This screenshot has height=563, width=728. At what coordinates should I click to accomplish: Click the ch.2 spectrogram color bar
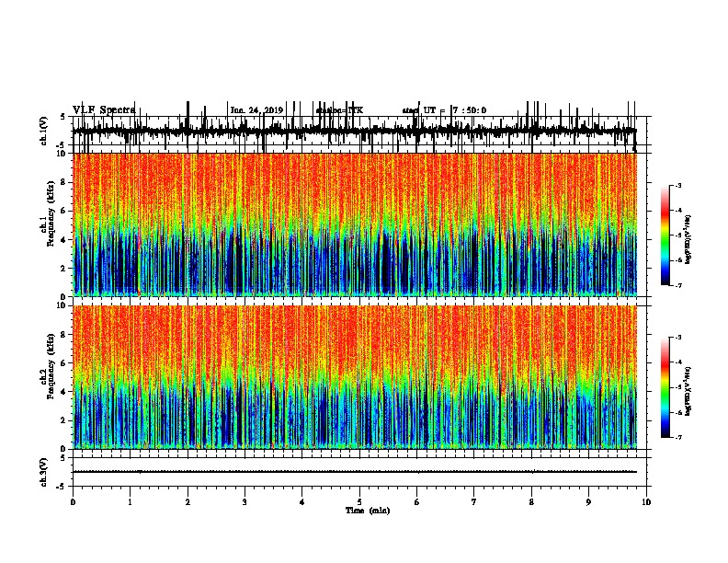[x=665, y=387]
